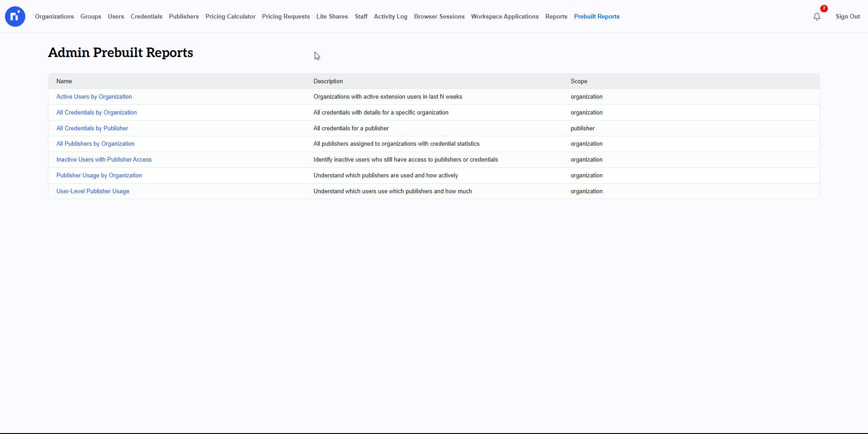The width and height of the screenshot is (868, 434).
Task: Open the Pricing Calculator page
Action: (230, 17)
